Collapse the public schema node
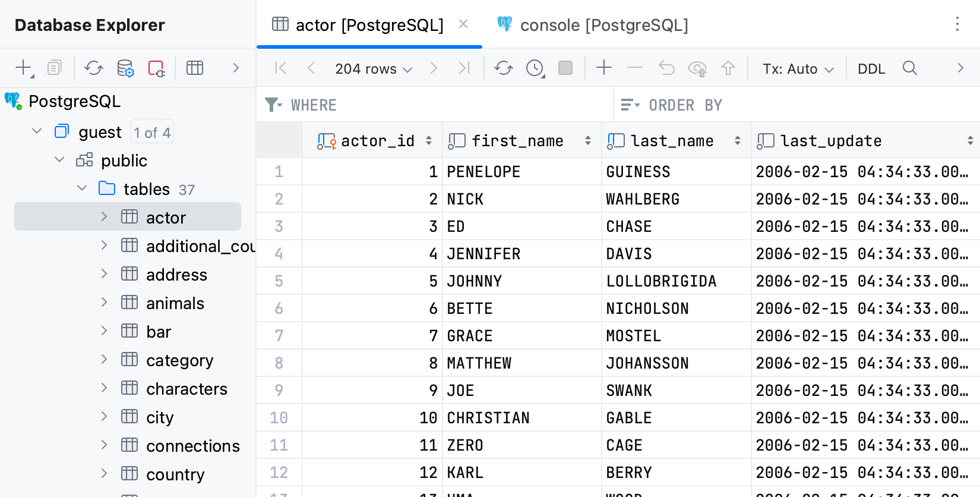The height and width of the screenshot is (497, 980). click(59, 160)
